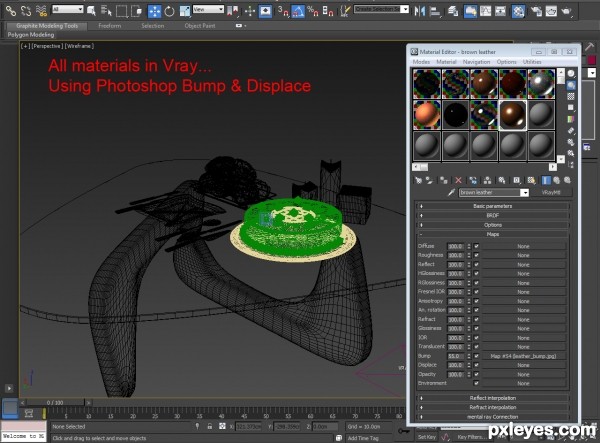Open Material menu in Material Editor
This screenshot has height=443, width=600.
[x=446, y=62]
